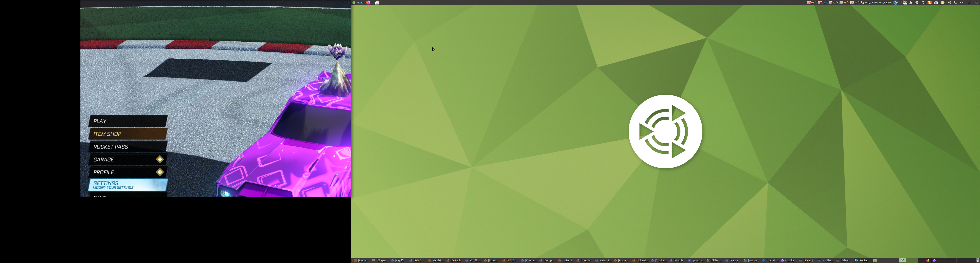Click the 68 °C temperature sensor indicator
980x263 pixels.
pos(812,3)
